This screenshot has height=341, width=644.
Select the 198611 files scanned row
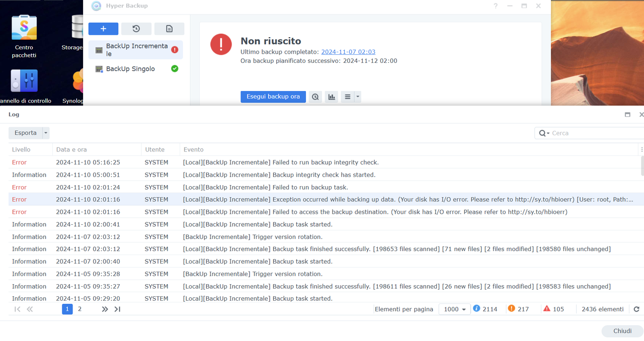tap(325, 286)
